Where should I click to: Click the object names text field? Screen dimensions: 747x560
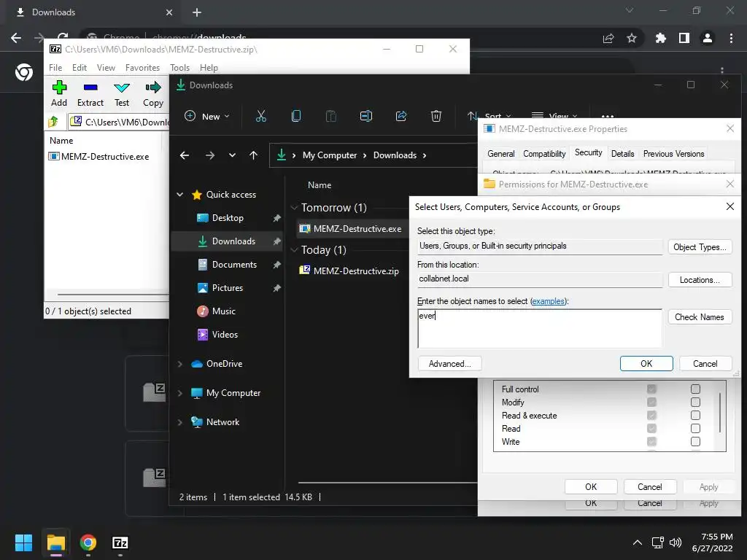click(540, 329)
